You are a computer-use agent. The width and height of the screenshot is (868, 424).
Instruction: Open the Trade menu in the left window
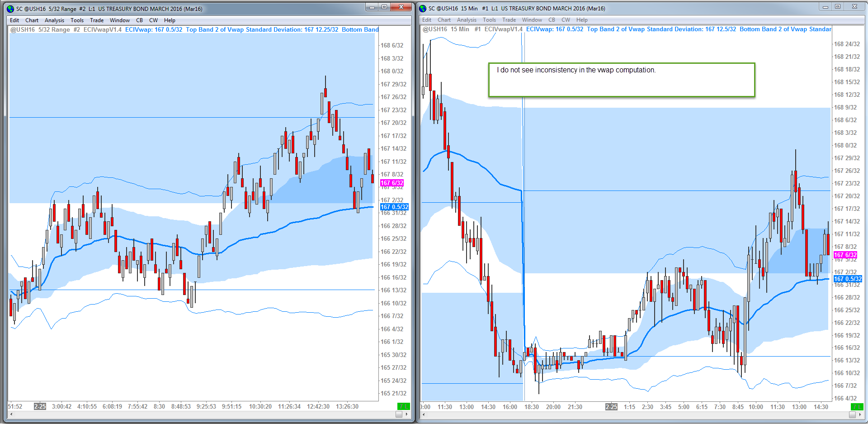(x=97, y=20)
